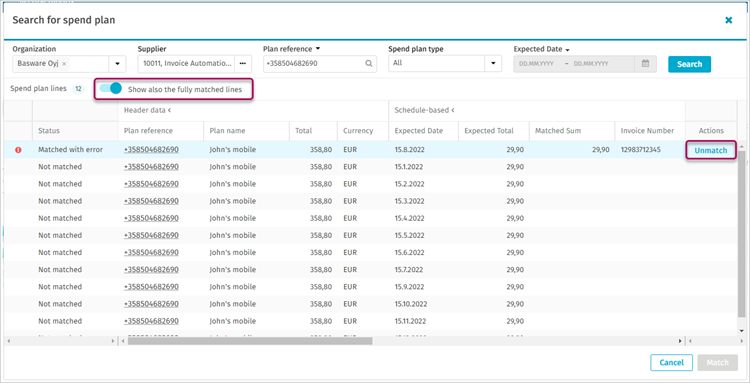The width and height of the screenshot is (750, 383).
Task: Expand the Expected Date label dropdown
Action: tap(568, 50)
